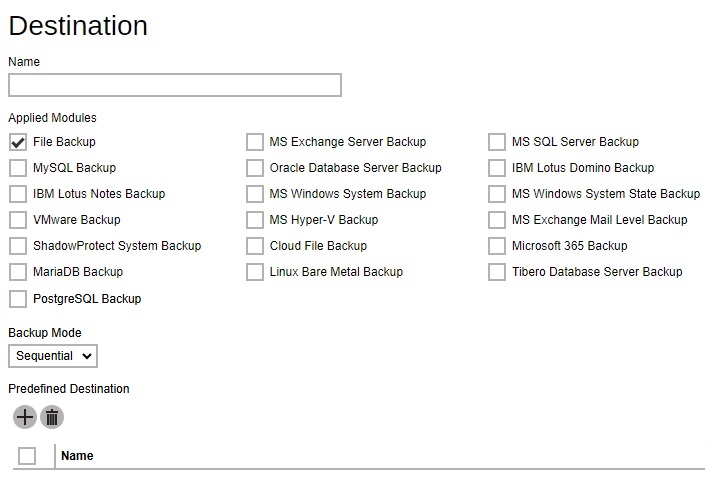Check the Cloud File Backup box
720x480 pixels.
tap(255, 246)
